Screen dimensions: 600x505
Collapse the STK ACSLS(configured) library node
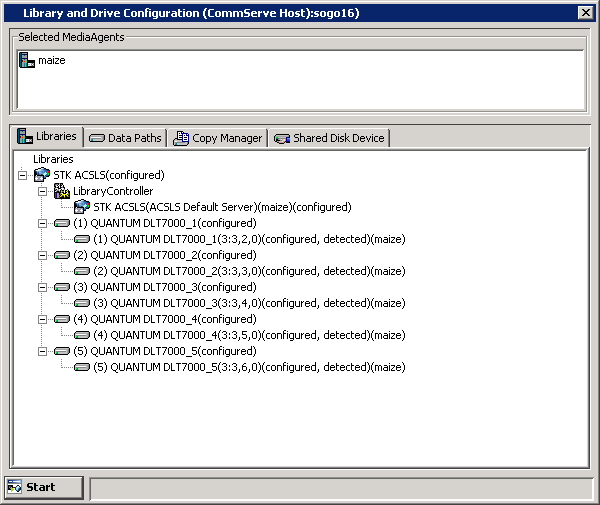(x=23, y=176)
